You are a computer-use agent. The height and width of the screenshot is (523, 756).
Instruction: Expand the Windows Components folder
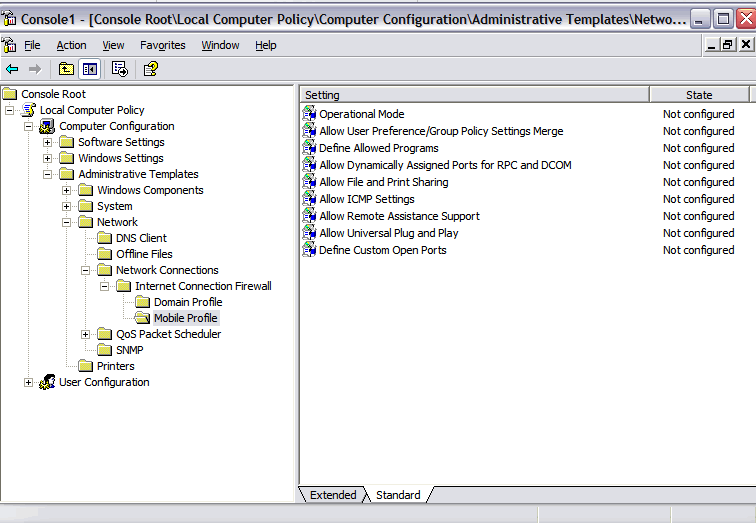pyautogui.click(x=66, y=190)
